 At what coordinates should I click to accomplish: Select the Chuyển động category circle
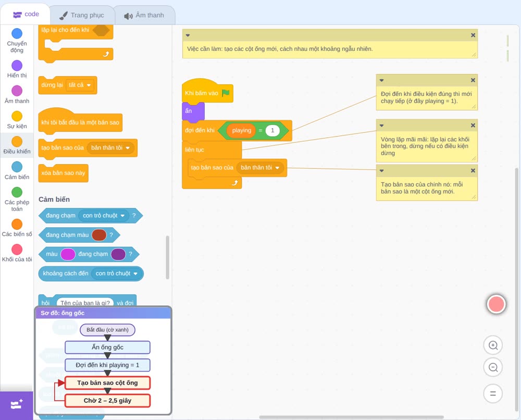click(17, 33)
